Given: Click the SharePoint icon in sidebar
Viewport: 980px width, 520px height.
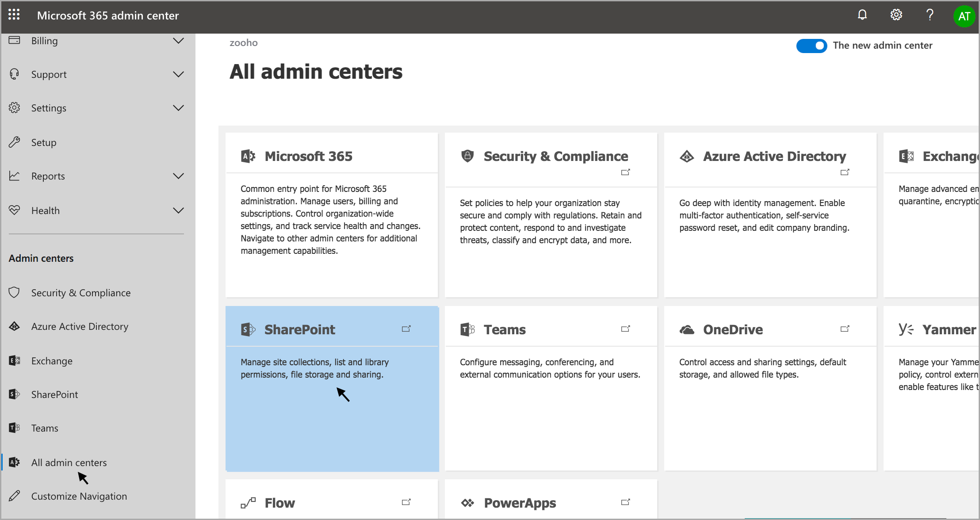Looking at the screenshot, I should [14, 394].
